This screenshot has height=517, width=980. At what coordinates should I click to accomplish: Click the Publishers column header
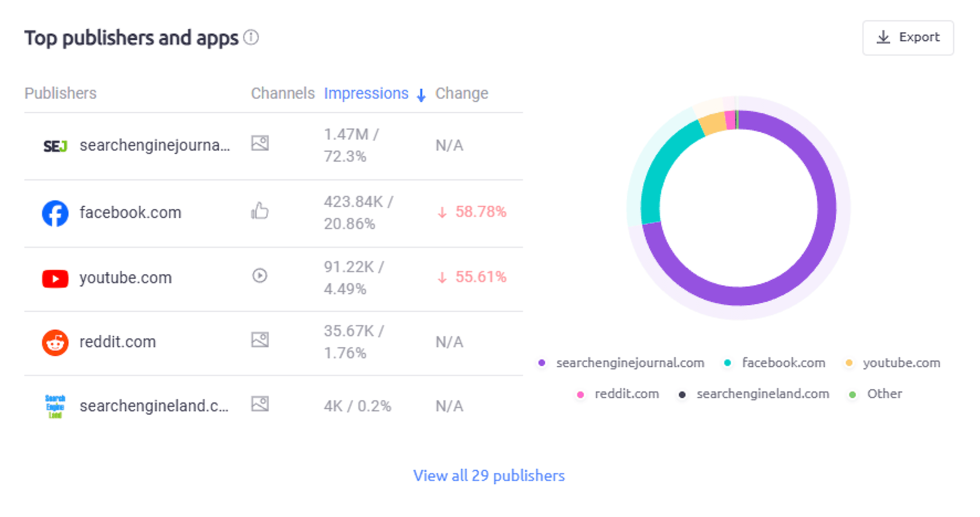pyautogui.click(x=60, y=94)
